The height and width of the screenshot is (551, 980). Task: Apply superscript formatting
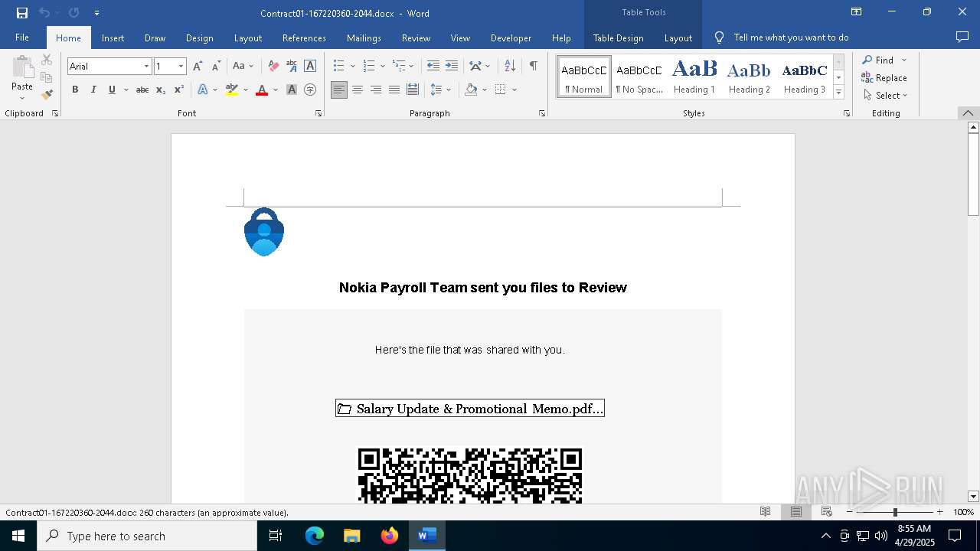click(179, 90)
